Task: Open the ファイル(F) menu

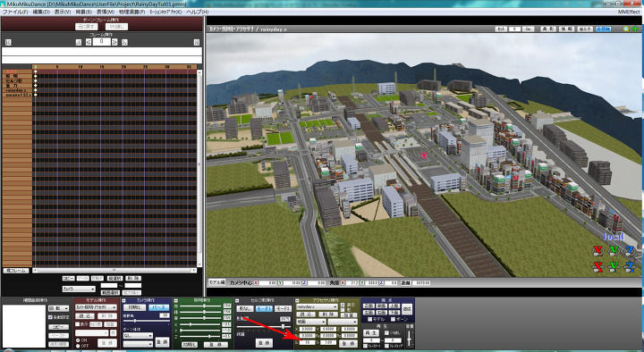Action: click(15, 12)
